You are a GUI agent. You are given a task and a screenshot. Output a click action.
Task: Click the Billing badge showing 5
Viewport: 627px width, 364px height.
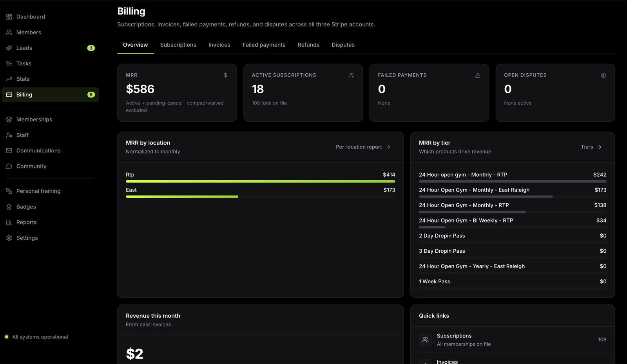coord(91,95)
